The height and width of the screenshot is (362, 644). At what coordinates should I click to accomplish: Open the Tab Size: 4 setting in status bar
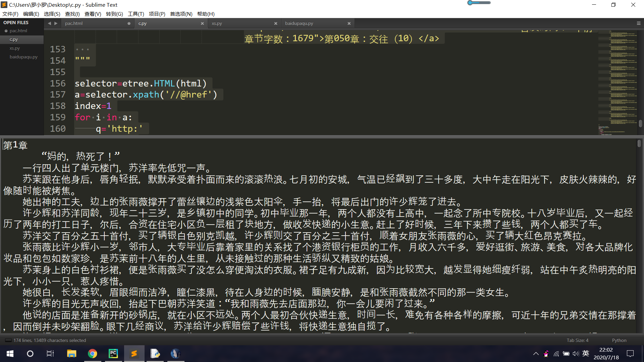tap(577, 340)
